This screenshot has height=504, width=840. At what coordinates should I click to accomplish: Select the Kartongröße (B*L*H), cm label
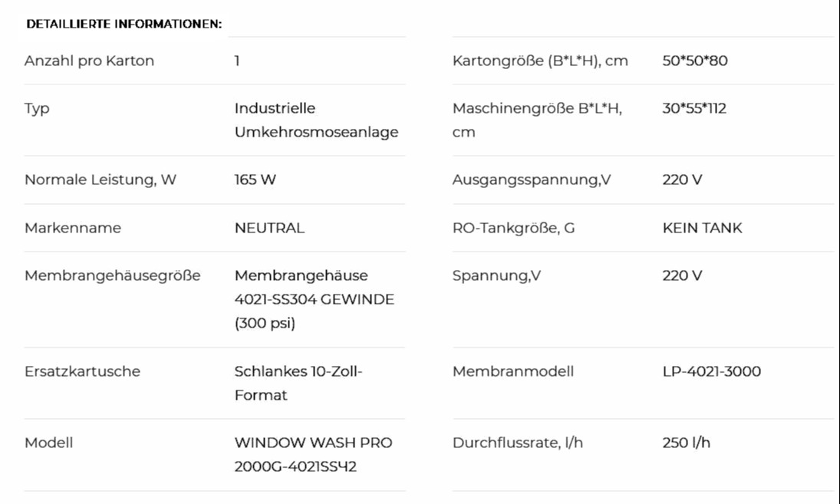click(540, 61)
